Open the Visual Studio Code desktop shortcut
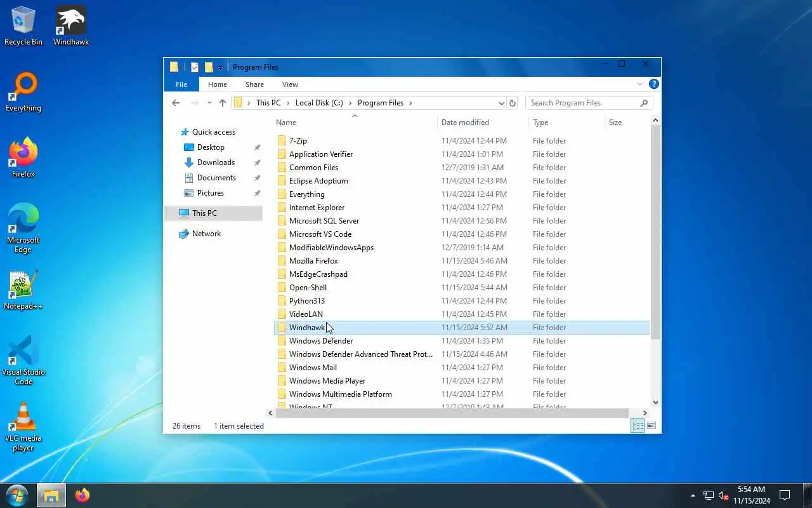The width and height of the screenshot is (812, 508). pyautogui.click(x=23, y=361)
